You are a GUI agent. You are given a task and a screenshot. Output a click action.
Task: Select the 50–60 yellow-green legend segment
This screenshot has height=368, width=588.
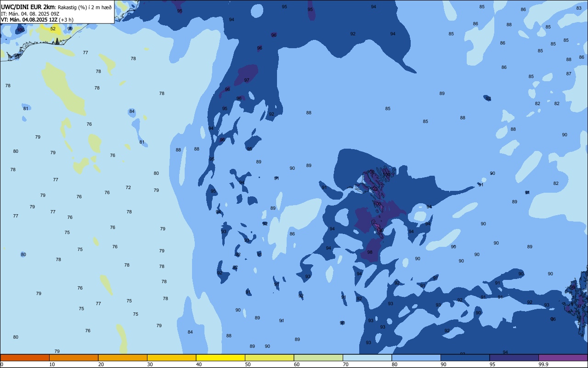tap(269, 357)
